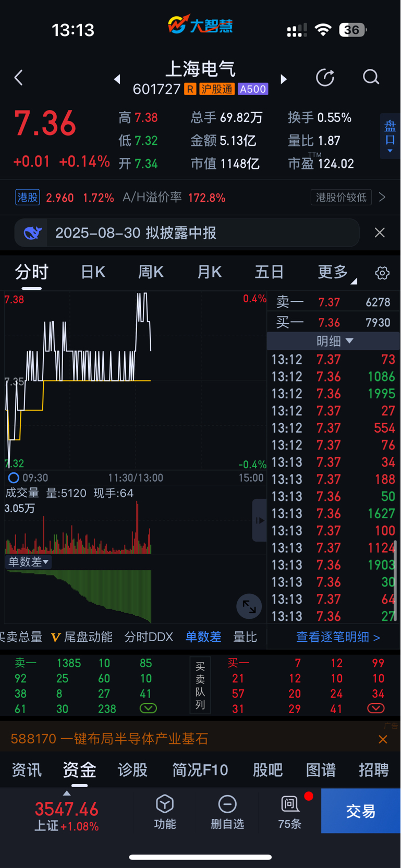Open the 更多 chart period dropdown
This screenshot has height=868, width=401.
337,272
